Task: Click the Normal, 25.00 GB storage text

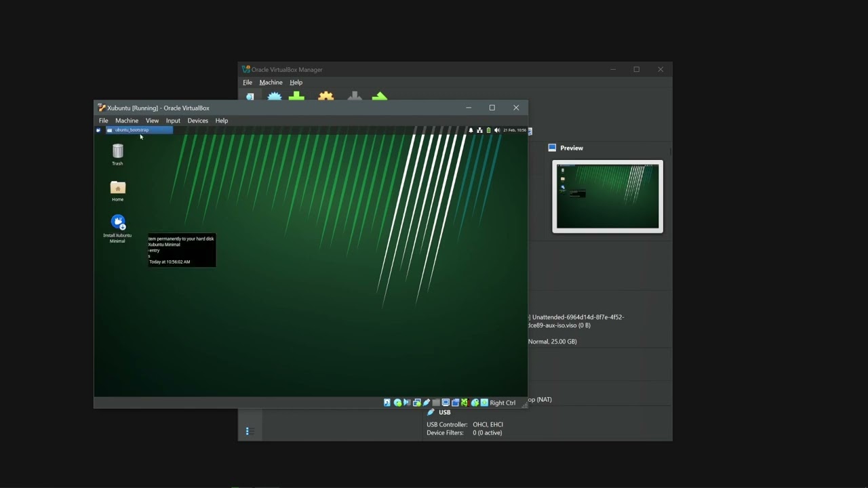Action: click(553, 342)
